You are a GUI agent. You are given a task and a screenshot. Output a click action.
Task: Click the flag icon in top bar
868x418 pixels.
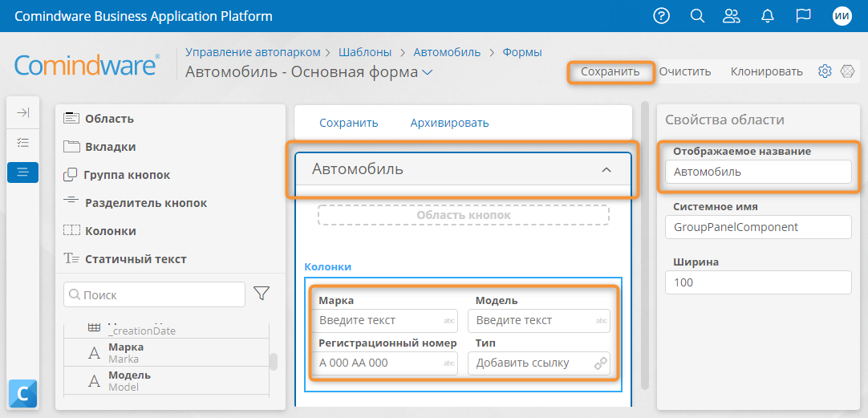(803, 15)
